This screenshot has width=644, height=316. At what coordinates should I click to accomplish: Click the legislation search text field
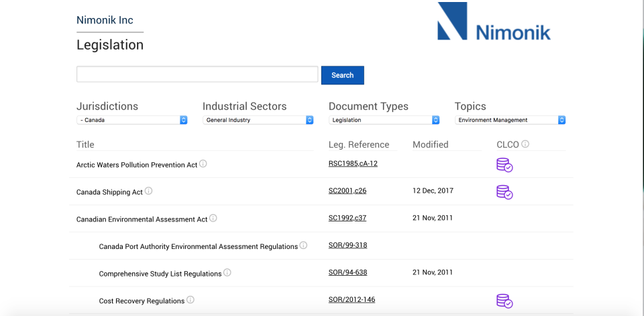pyautogui.click(x=197, y=74)
